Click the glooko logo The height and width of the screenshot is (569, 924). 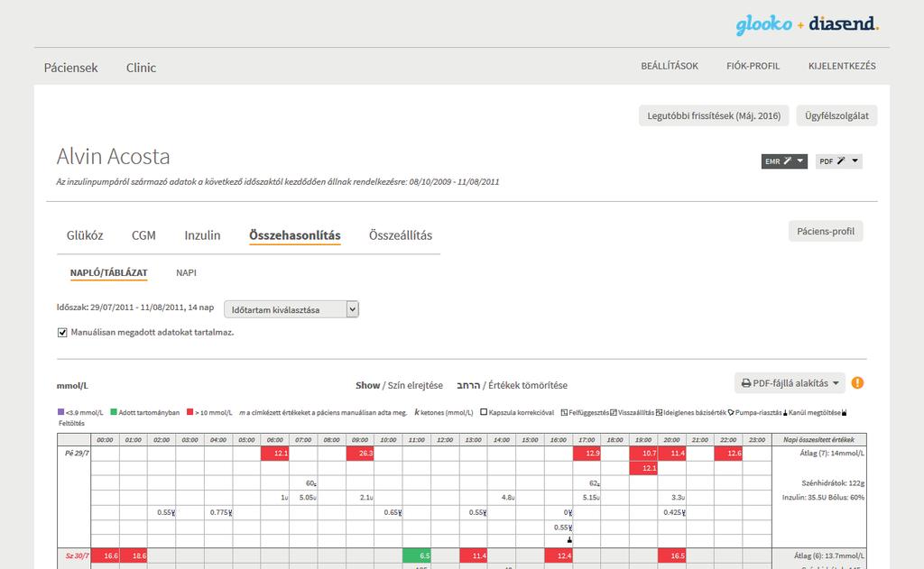point(763,24)
